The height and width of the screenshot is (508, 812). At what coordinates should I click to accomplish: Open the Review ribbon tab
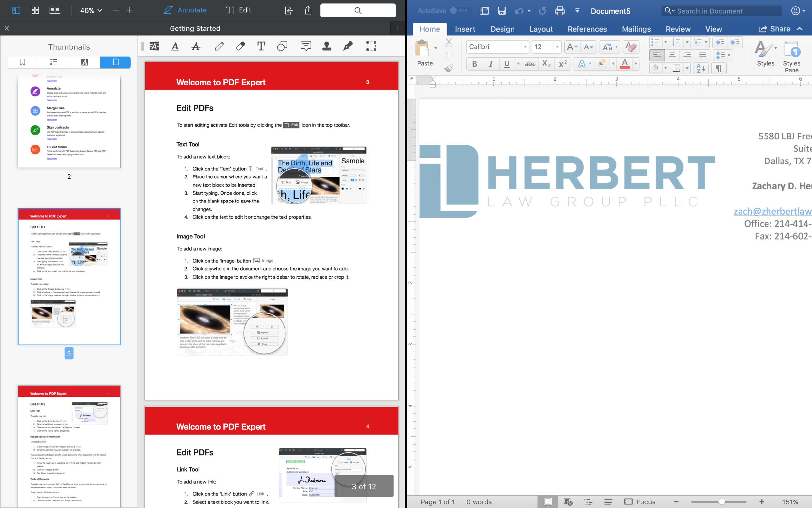[678, 29]
